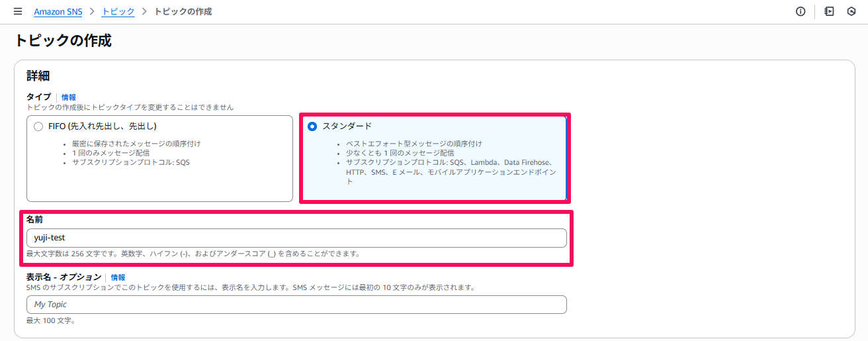Click the 表示名 field showing My Topic
The width and height of the screenshot is (868, 341).
click(x=296, y=305)
